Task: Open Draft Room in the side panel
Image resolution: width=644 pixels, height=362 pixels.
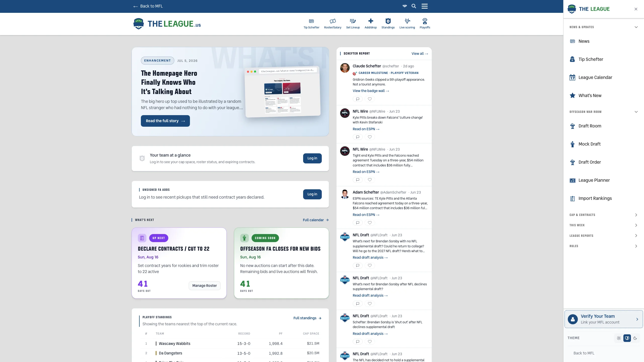Action: tap(603, 126)
